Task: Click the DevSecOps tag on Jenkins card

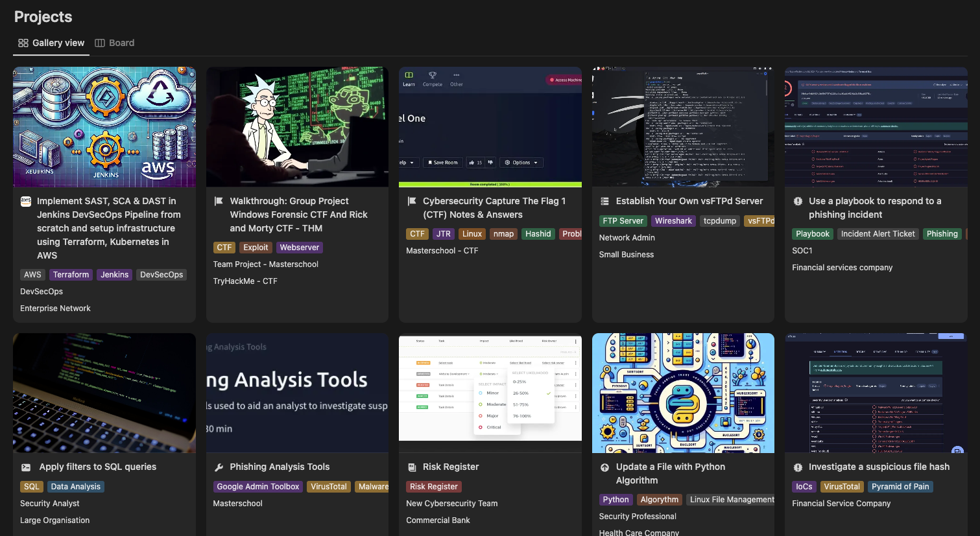Action: pyautogui.click(x=161, y=275)
